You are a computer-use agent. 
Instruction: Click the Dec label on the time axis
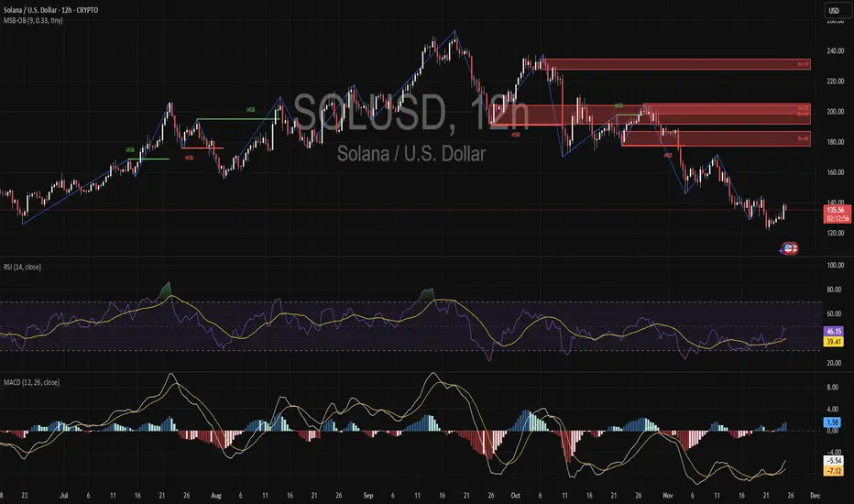coord(815,495)
